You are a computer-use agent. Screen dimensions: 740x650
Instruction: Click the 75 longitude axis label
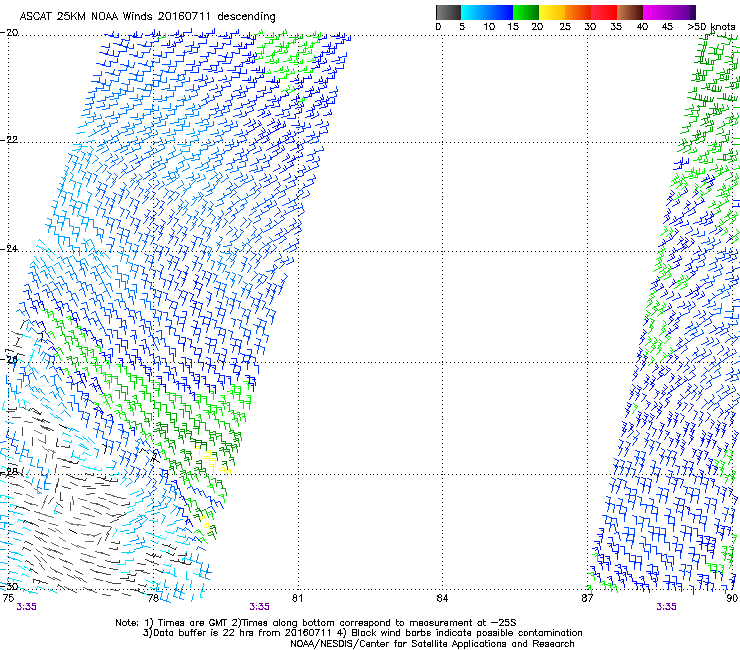8,598
